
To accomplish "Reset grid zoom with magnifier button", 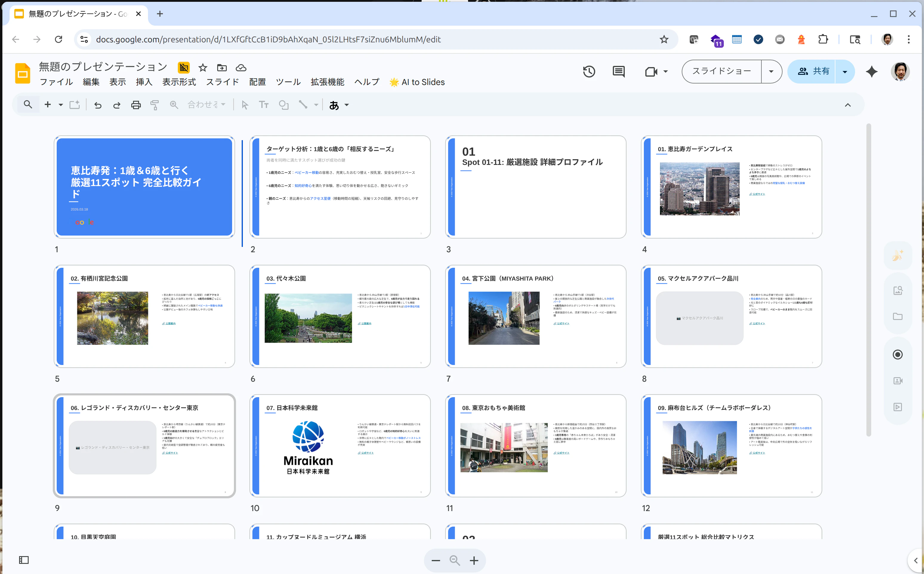I will [x=455, y=561].
